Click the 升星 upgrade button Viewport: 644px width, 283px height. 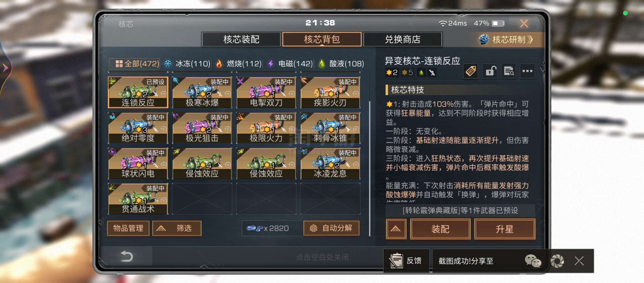pyautogui.click(x=504, y=229)
